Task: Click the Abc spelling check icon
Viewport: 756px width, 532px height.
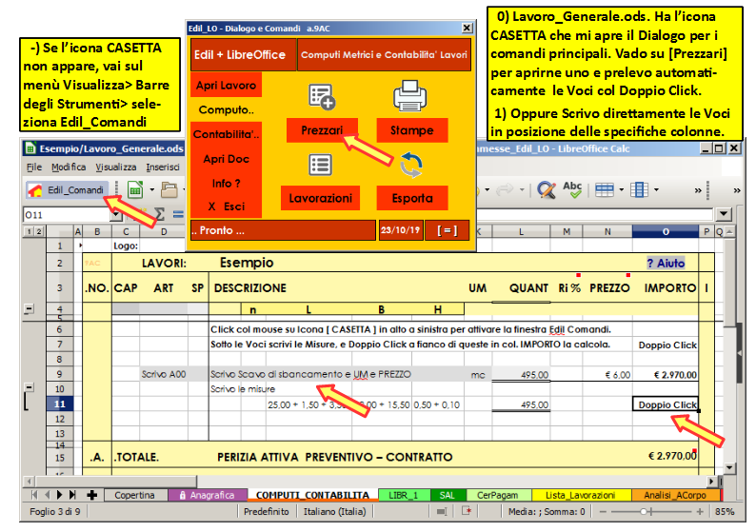Action: pyautogui.click(x=572, y=189)
